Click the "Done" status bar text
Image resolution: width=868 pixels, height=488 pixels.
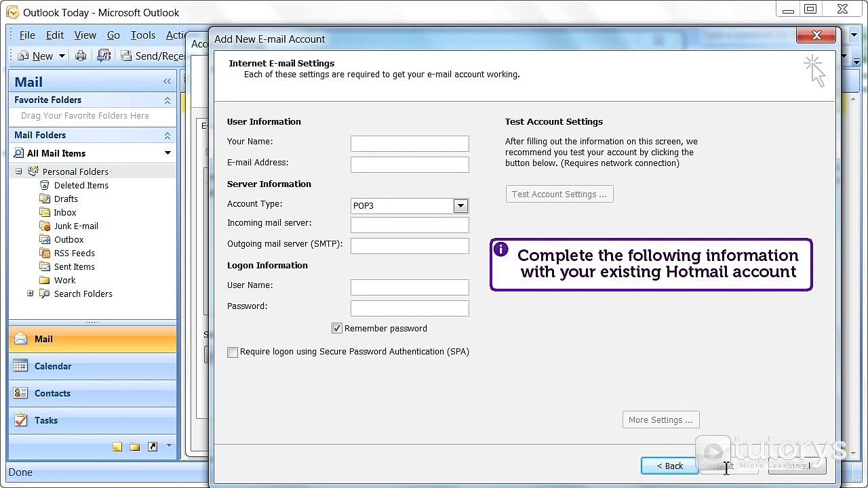20,472
